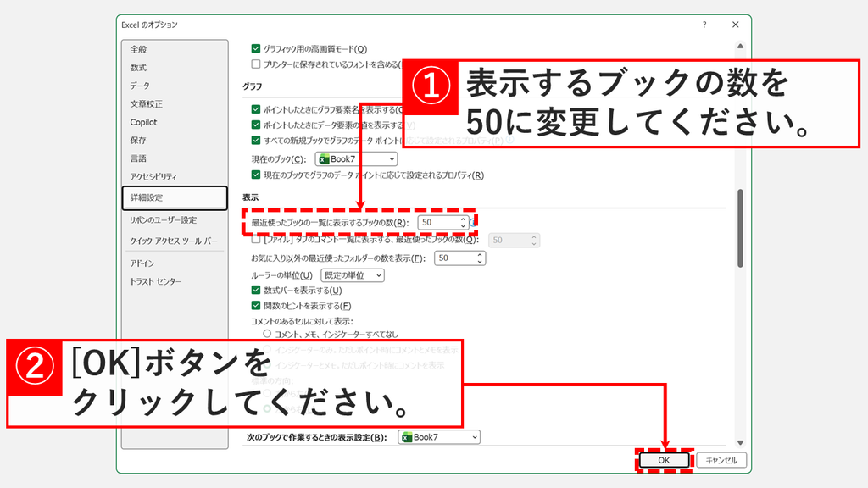Decrease the 最近使ったフォルダーの数 value
868x488 pixels.
[x=480, y=262]
